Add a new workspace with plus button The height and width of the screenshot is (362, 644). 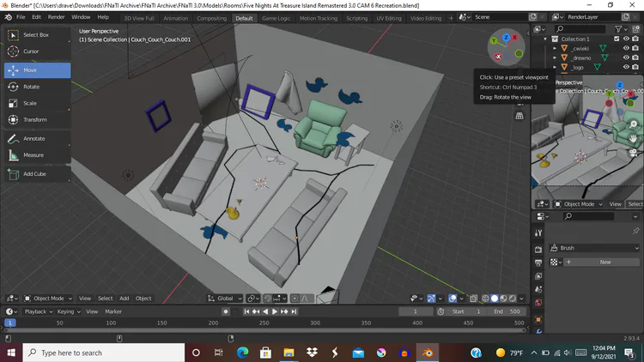click(x=451, y=18)
